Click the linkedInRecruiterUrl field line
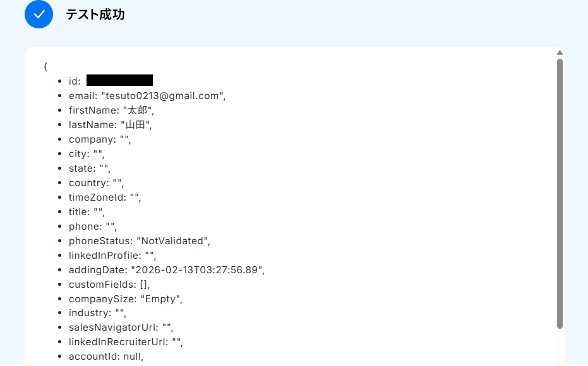 [x=126, y=342]
